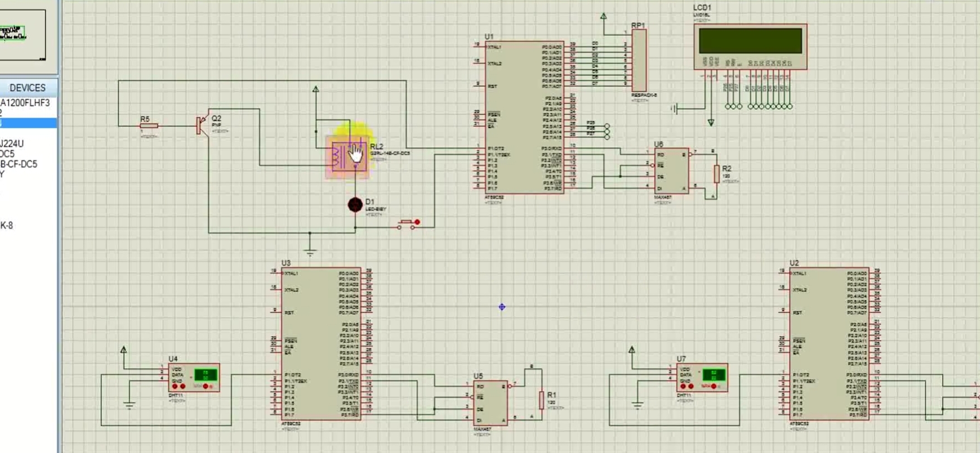This screenshot has height=453, width=980.
Task: Select the D1 LED component
Action: click(355, 205)
